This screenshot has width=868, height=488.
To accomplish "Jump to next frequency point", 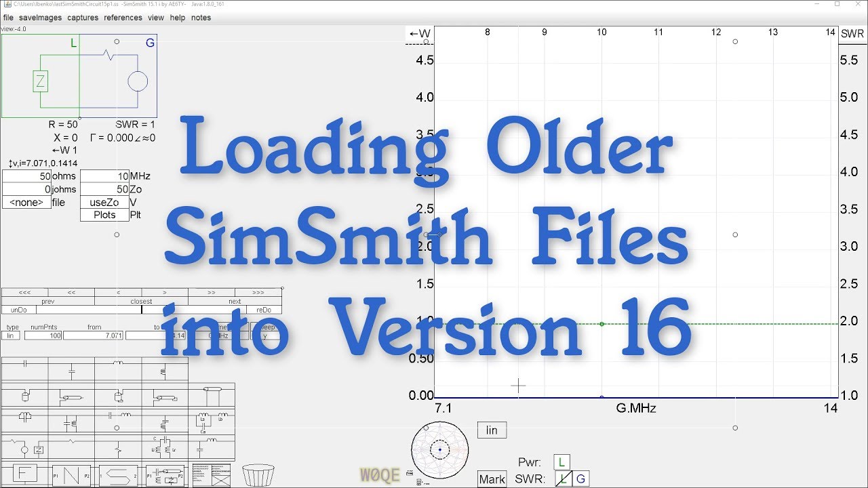I will tap(235, 302).
